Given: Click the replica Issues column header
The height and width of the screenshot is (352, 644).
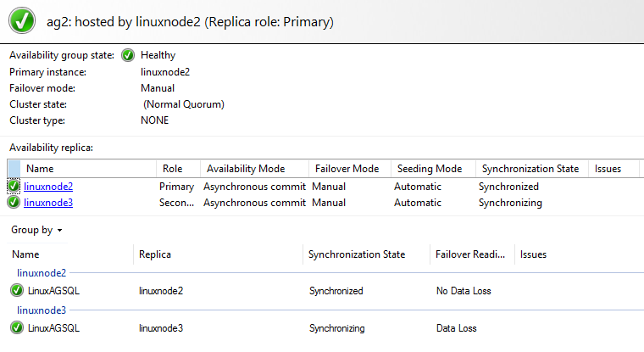Looking at the screenshot, I should 608,169.
